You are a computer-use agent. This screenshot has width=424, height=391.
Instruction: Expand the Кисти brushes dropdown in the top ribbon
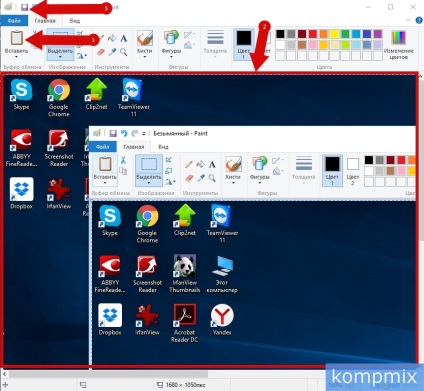[x=145, y=57]
